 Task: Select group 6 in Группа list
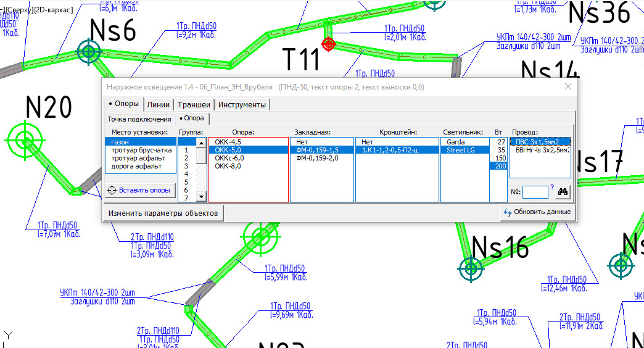(188, 190)
